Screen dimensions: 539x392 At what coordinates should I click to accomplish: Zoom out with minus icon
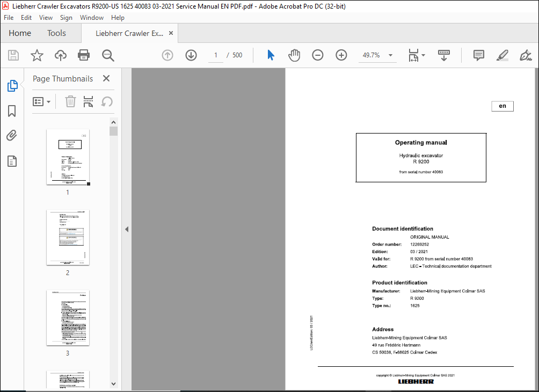(318, 55)
